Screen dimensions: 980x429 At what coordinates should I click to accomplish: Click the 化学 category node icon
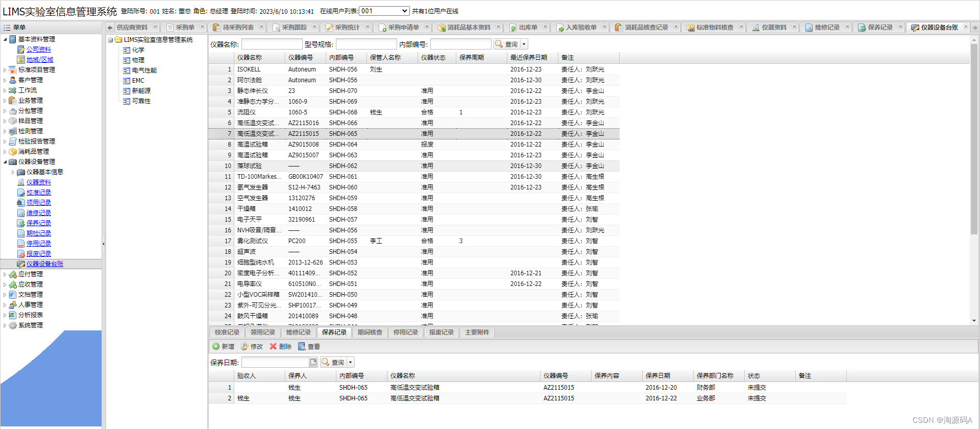(127, 50)
